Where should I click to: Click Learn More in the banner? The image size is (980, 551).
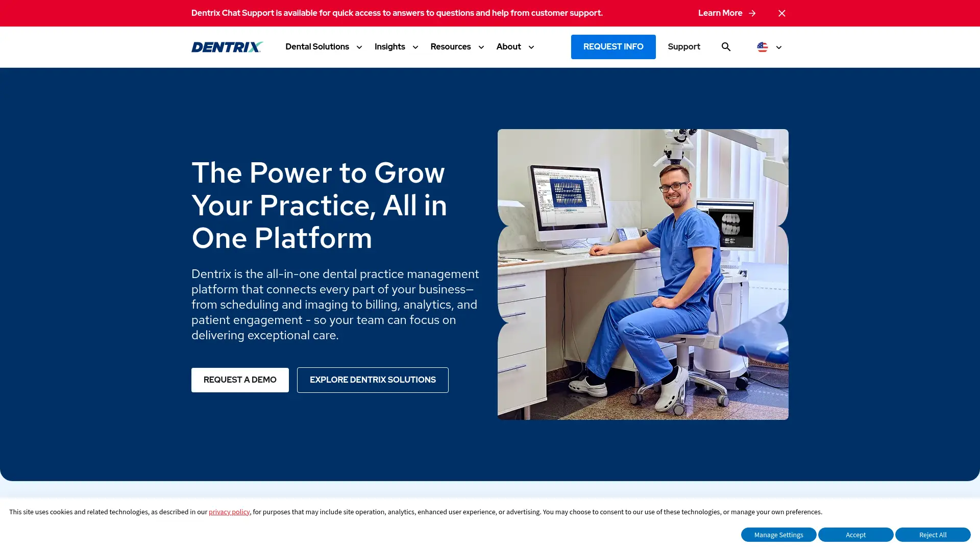click(720, 13)
